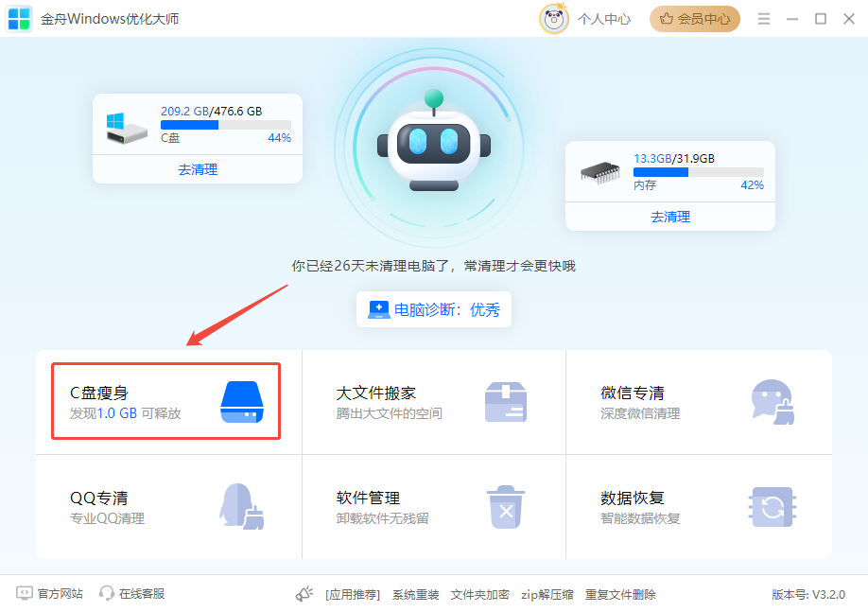Image resolution: width=868 pixels, height=612 pixels.
Task: Open the 系统重装 link
Action: [416, 595]
